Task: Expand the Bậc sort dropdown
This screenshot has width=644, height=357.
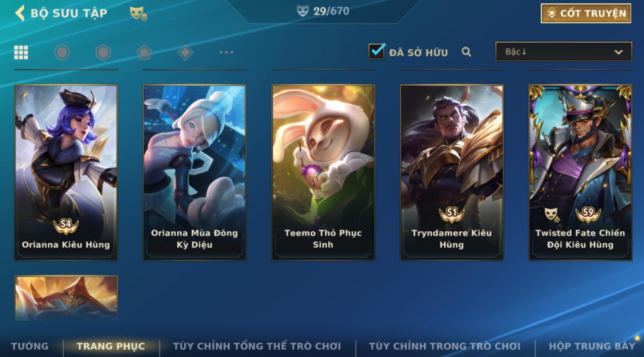Action: pyautogui.click(x=564, y=52)
